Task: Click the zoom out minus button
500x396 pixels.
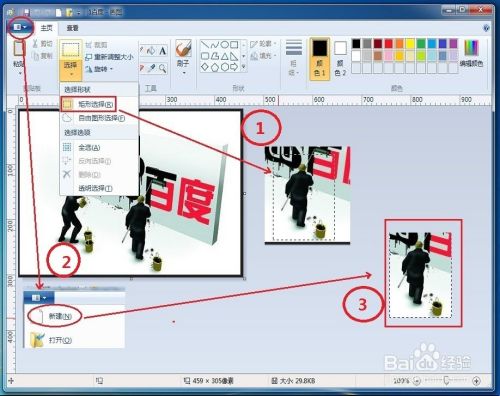Action: (x=417, y=381)
